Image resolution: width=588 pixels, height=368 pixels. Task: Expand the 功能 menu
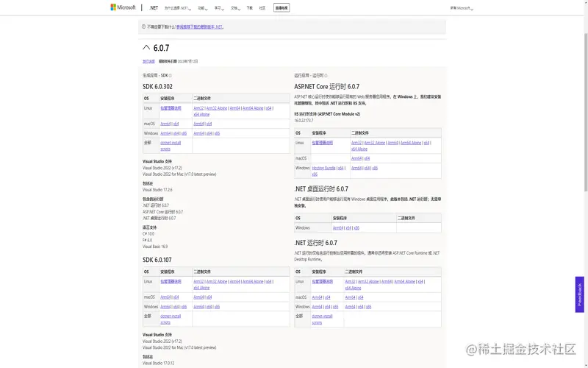[203, 8]
